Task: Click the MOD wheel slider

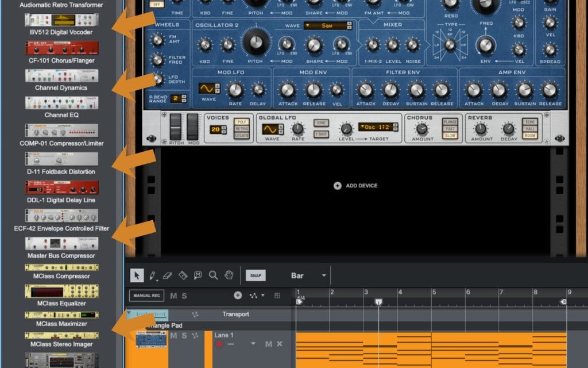Action: coord(192,127)
